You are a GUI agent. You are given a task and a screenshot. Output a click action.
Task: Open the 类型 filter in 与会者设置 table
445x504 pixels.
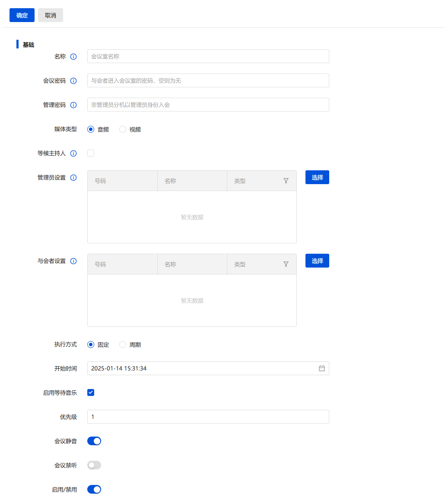point(286,264)
